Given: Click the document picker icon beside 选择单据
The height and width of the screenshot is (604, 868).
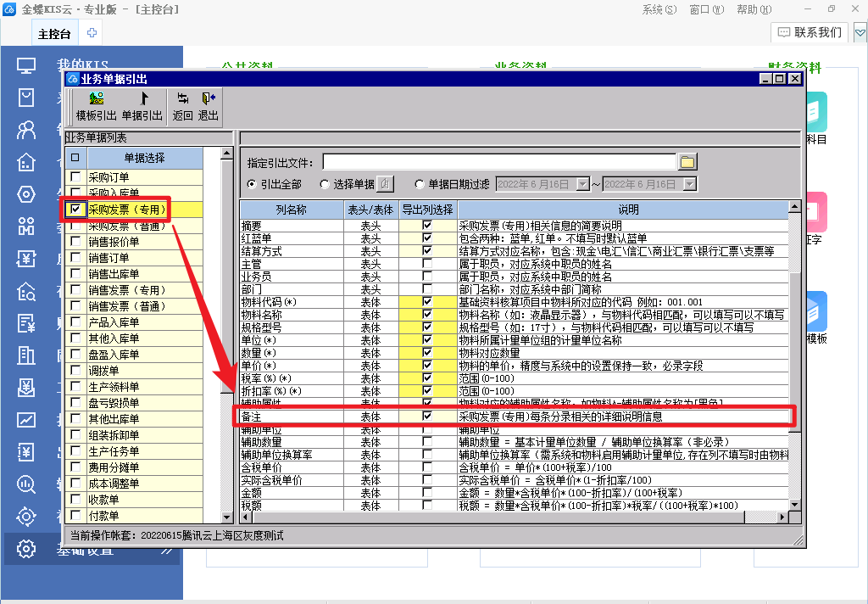Looking at the screenshot, I should click(386, 184).
